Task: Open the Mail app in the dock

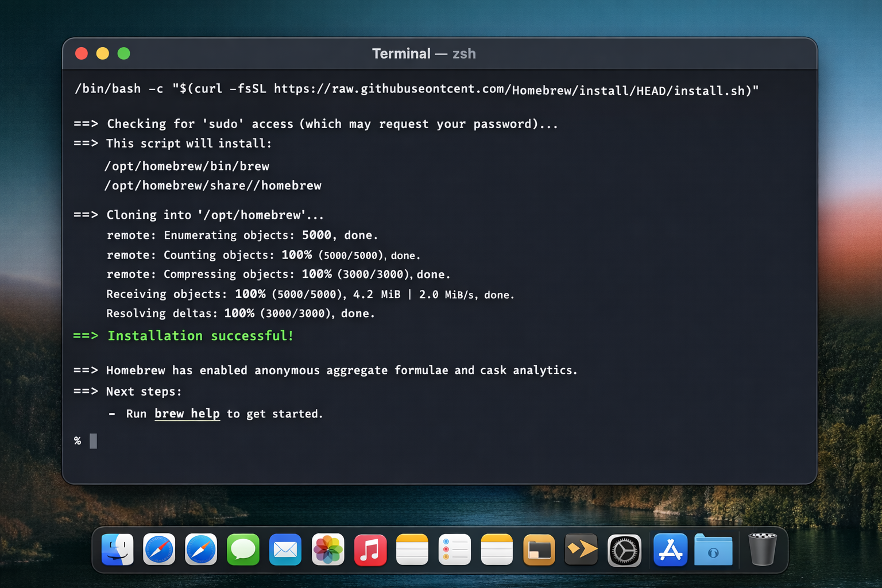Action: pyautogui.click(x=285, y=550)
